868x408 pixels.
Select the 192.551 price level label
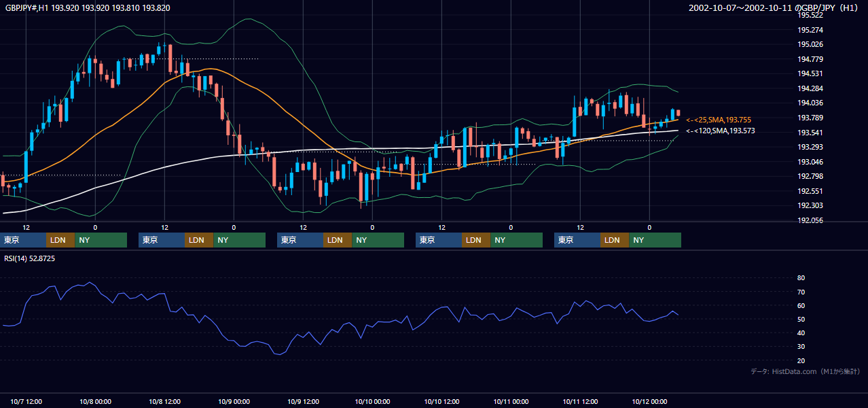[x=810, y=192]
